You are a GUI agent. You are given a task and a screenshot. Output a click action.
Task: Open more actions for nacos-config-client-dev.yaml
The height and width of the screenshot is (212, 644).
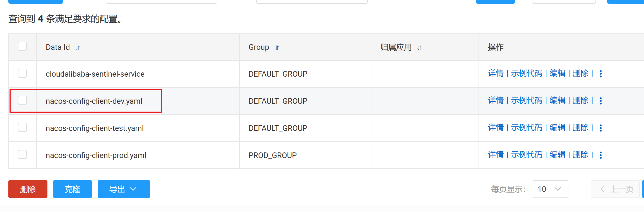[601, 101]
